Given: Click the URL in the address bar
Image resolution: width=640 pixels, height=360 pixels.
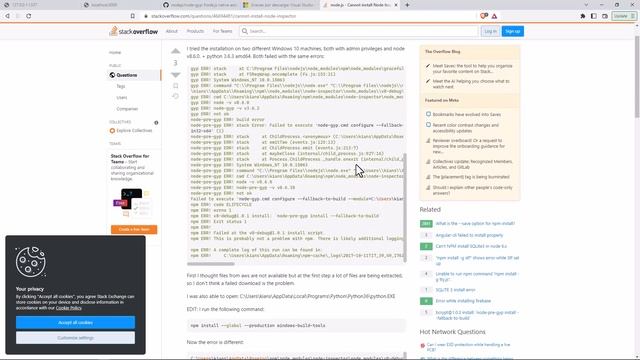Looking at the screenshot, I should [223, 16].
